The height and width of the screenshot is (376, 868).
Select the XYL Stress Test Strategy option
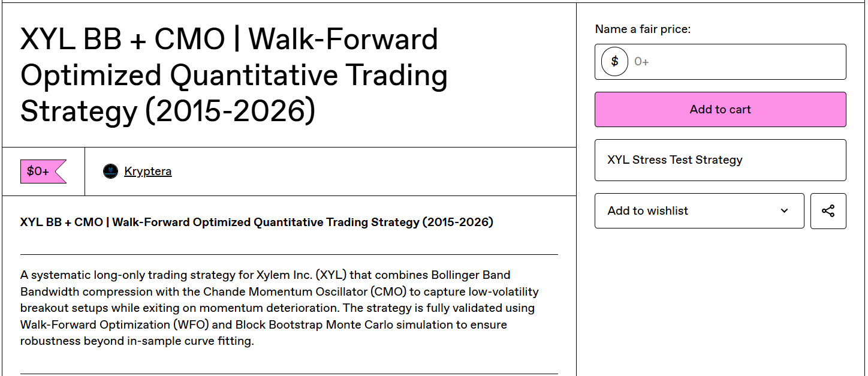pyautogui.click(x=720, y=160)
